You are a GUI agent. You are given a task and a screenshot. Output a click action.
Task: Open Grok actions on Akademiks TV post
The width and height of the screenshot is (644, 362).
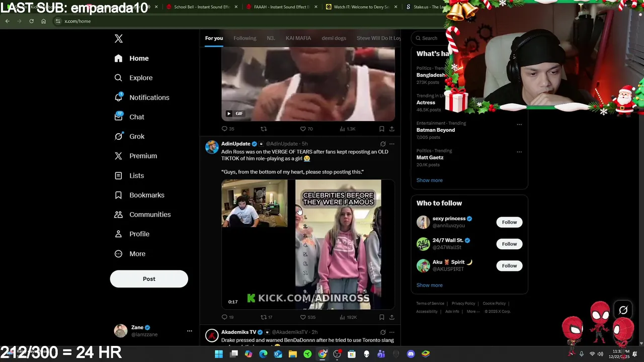tap(383, 332)
